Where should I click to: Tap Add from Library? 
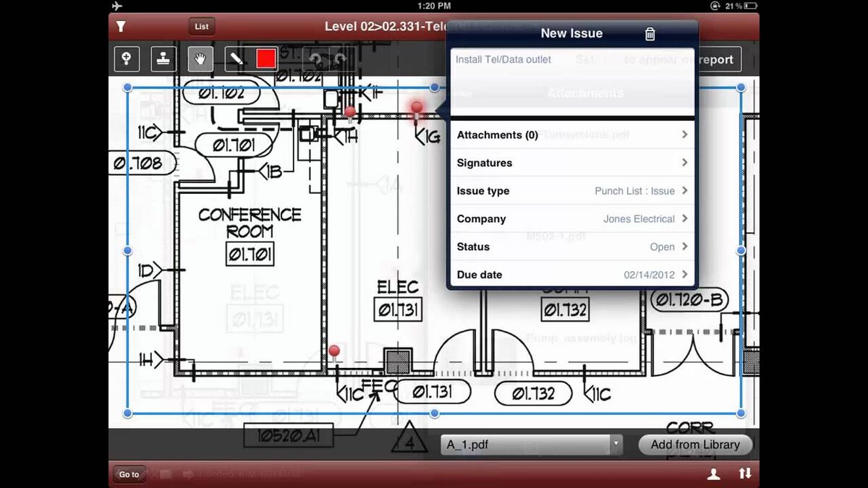[695, 445]
